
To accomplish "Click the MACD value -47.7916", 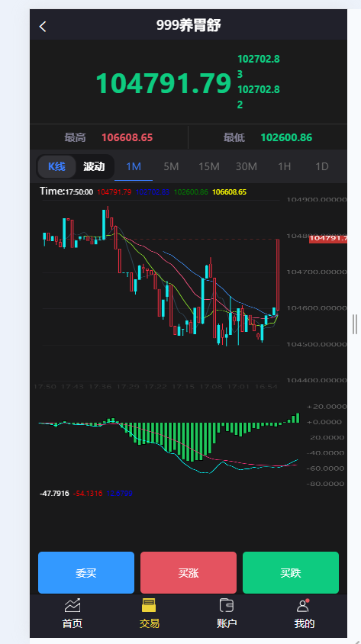I will tap(55, 493).
